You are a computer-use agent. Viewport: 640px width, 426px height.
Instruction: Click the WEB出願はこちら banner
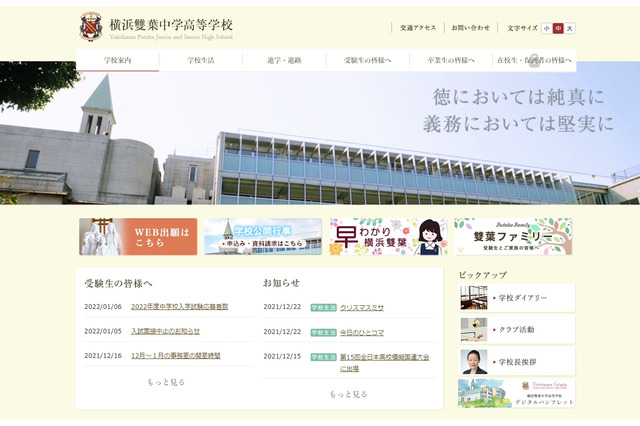coord(138,237)
